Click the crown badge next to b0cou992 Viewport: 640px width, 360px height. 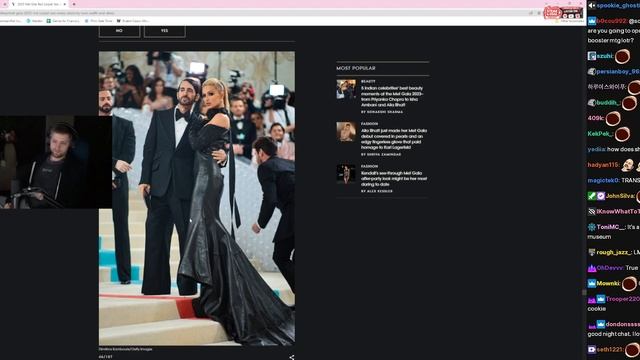592,21
